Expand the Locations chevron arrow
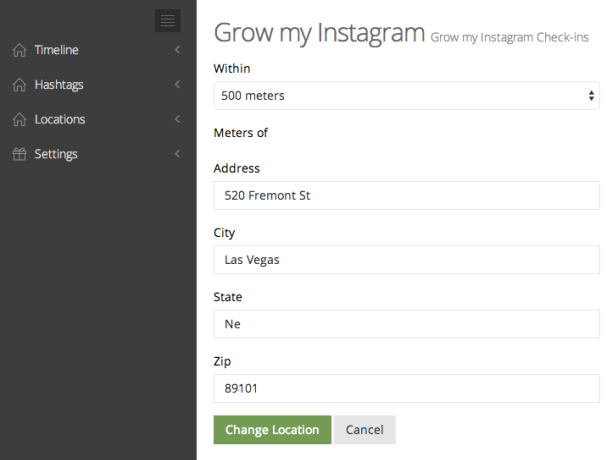The height and width of the screenshot is (460, 611). 177,119
